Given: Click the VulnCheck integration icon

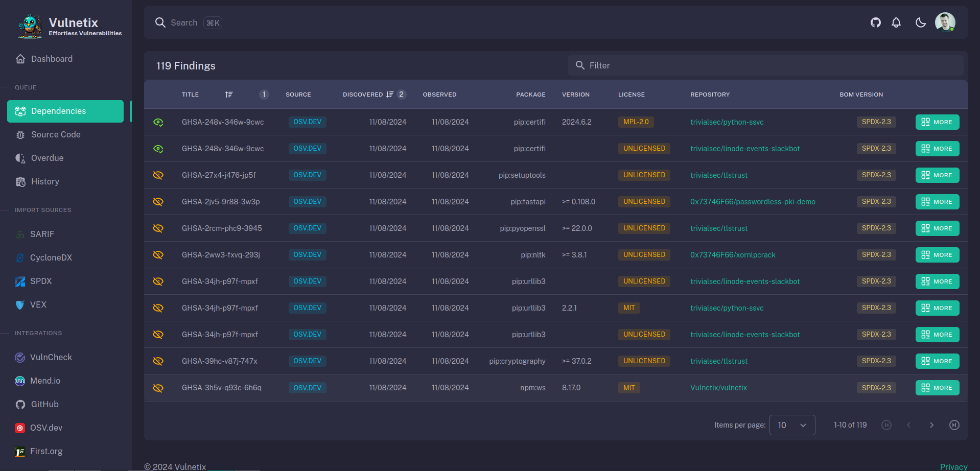Looking at the screenshot, I should (20, 358).
